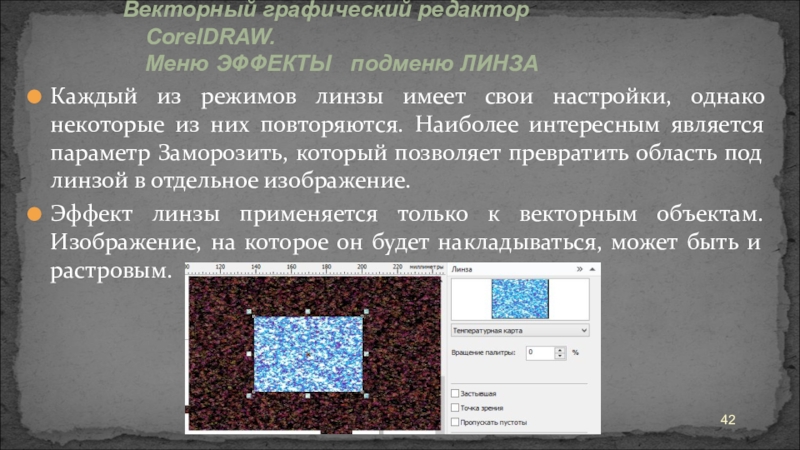
Task: Click the center X marker of the lens rectangle
Action: point(308,355)
